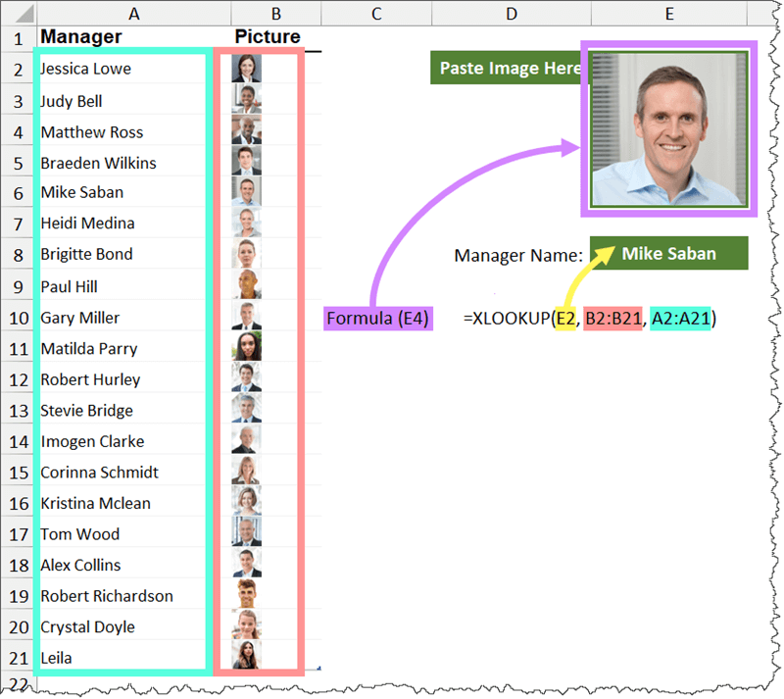Click the 'Formula (E4)' purple label
The height and width of the screenshot is (699, 784).
pos(377,318)
